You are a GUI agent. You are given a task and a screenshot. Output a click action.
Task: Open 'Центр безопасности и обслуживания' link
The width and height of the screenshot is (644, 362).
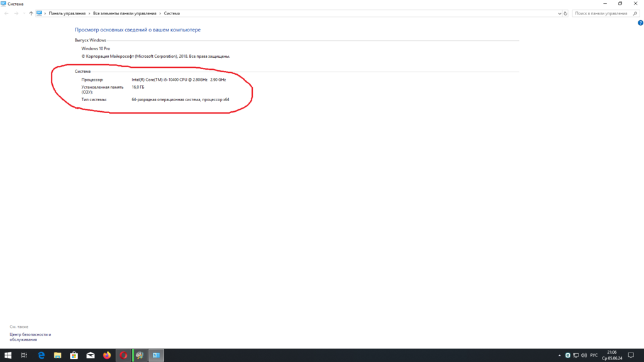(x=30, y=337)
